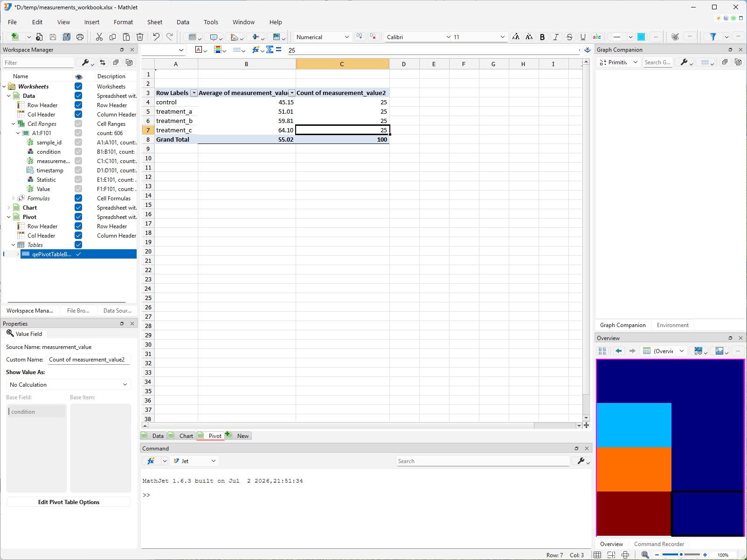This screenshot has width=747, height=560.
Task: Uncheck the Chart worksheet checkbox
Action: tap(78, 207)
